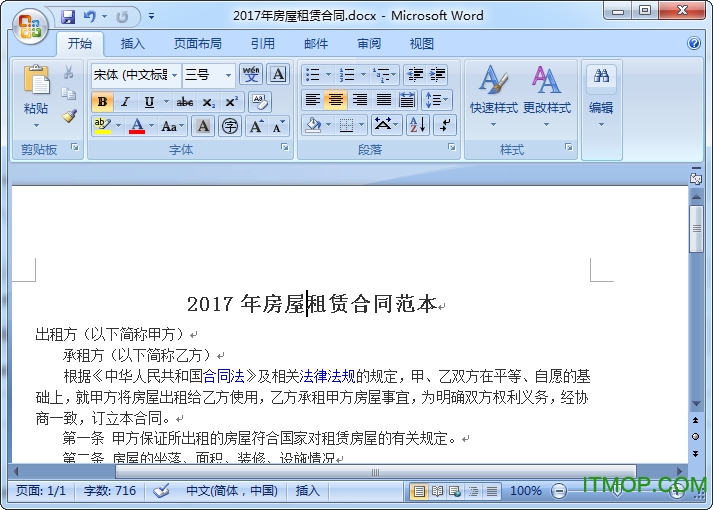713x510 pixels.
Task: Toggle character shading A icon
Action: click(203, 126)
